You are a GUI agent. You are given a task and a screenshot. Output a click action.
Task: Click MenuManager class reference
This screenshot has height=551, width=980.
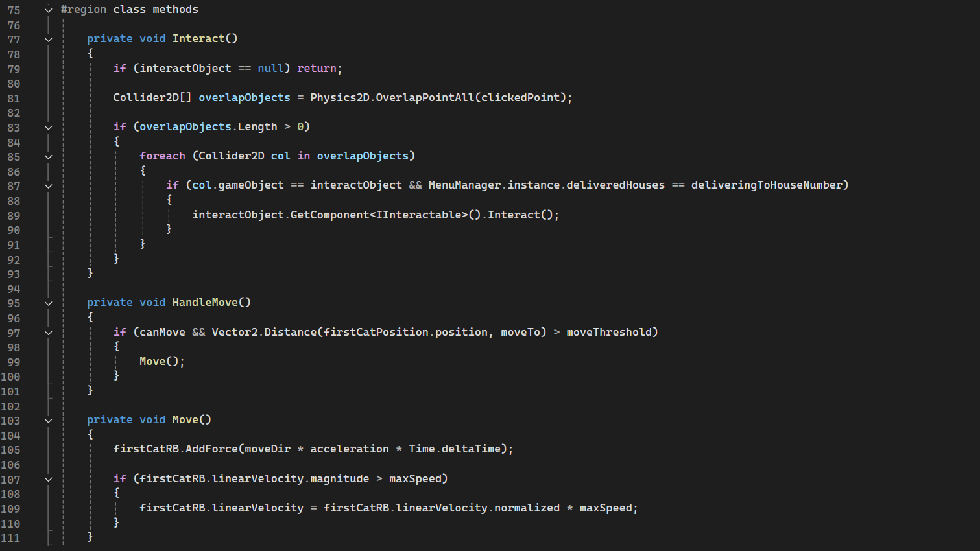[464, 185]
